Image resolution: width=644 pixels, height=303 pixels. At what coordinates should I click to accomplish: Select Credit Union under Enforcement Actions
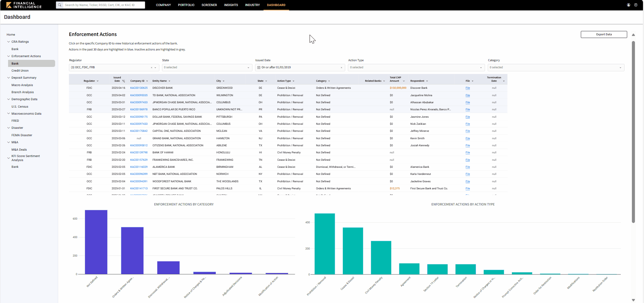coord(20,71)
